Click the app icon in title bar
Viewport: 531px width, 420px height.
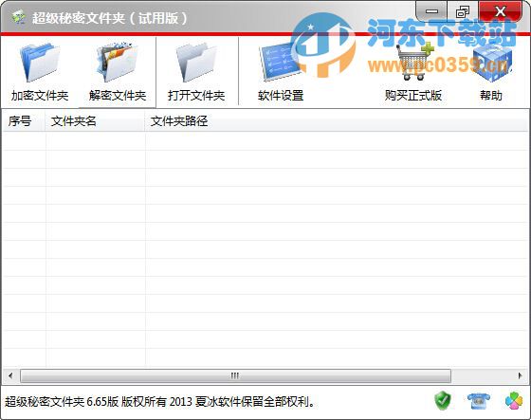pyautogui.click(x=18, y=17)
